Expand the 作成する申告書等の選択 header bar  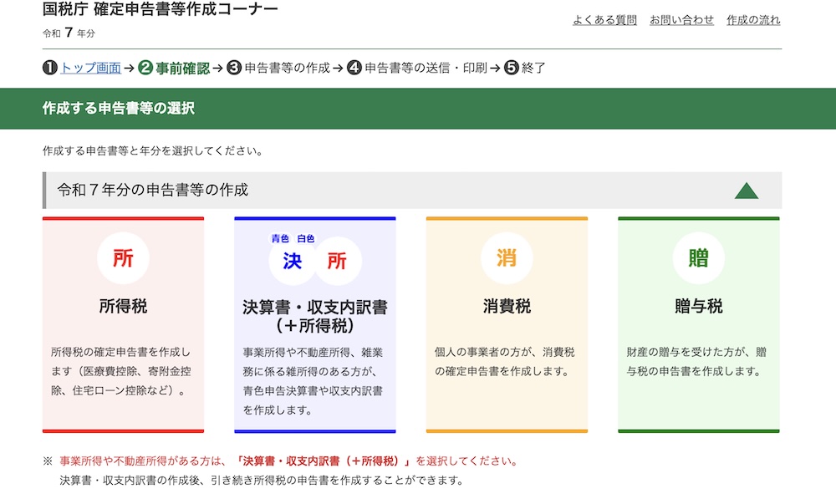tap(117, 109)
